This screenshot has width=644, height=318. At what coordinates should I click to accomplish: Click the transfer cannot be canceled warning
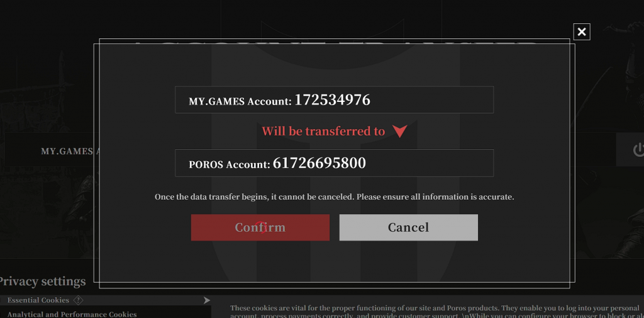click(x=335, y=197)
